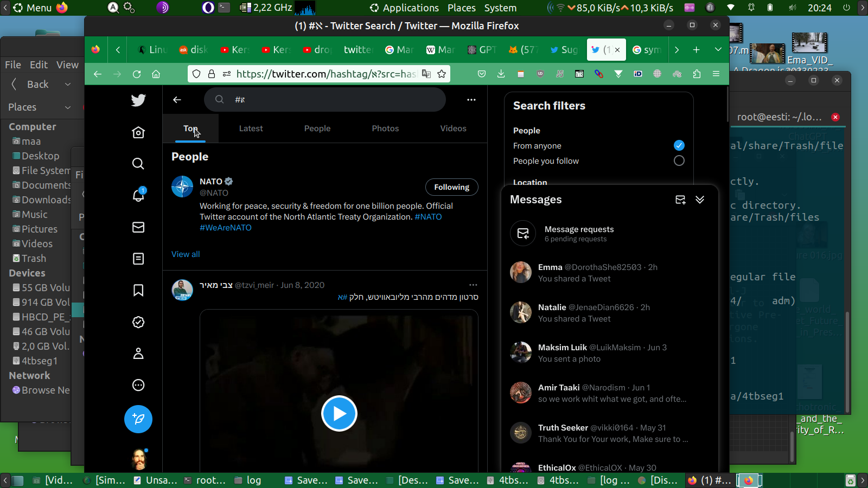
Task: Go back with the arrow beside search box
Action: (177, 100)
